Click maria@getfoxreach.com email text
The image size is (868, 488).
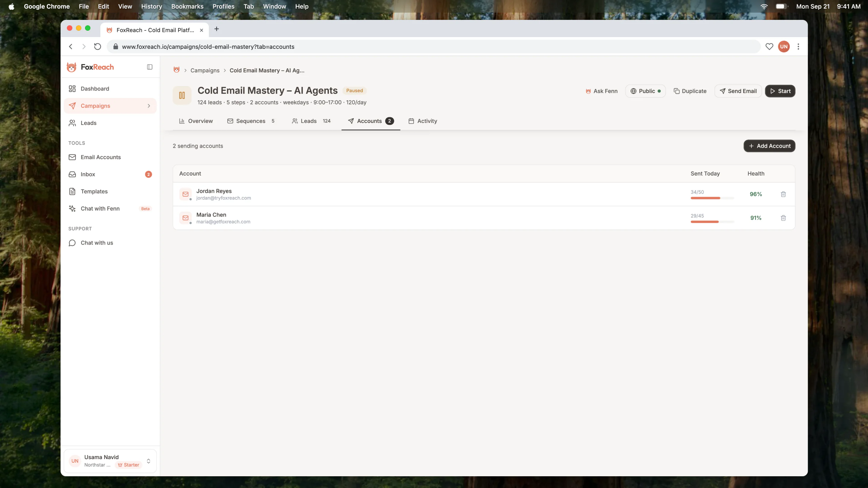coord(223,222)
